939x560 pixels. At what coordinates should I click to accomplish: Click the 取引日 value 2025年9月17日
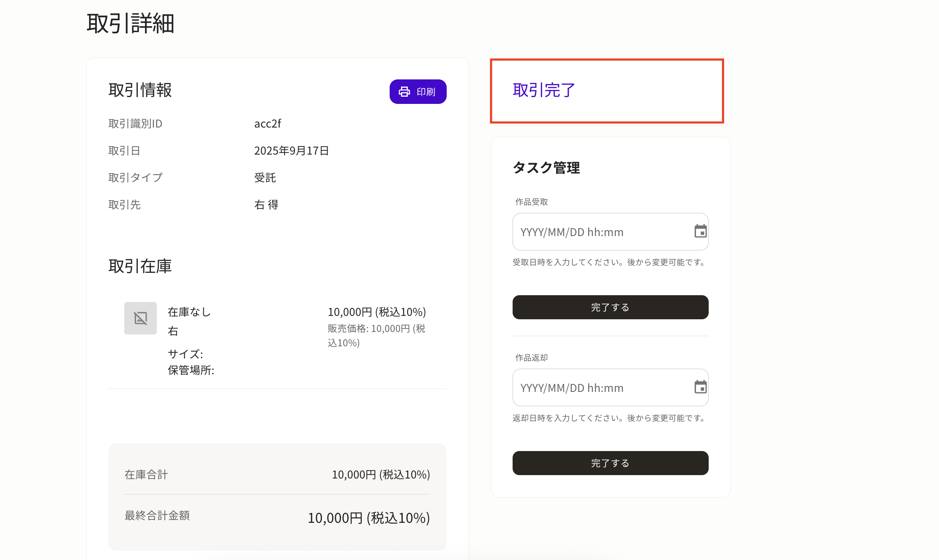(291, 151)
